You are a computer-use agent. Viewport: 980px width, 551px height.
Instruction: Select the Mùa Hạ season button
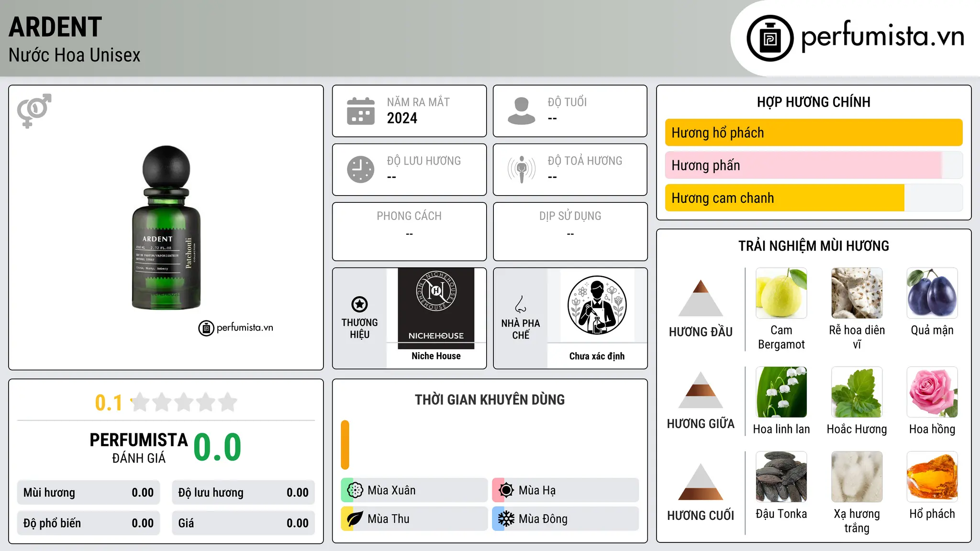[x=565, y=490]
